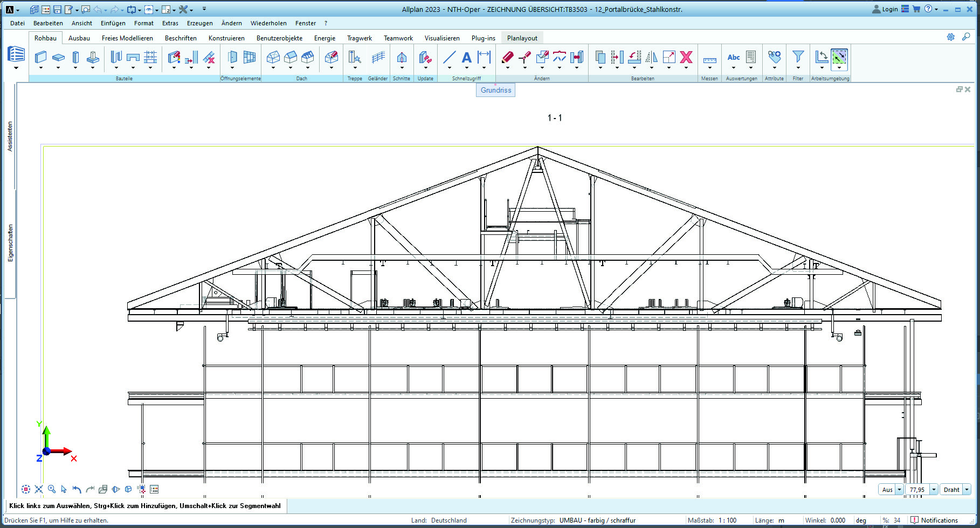
Task: Click the Copy tool in Bearbeiten
Action: 600,57
